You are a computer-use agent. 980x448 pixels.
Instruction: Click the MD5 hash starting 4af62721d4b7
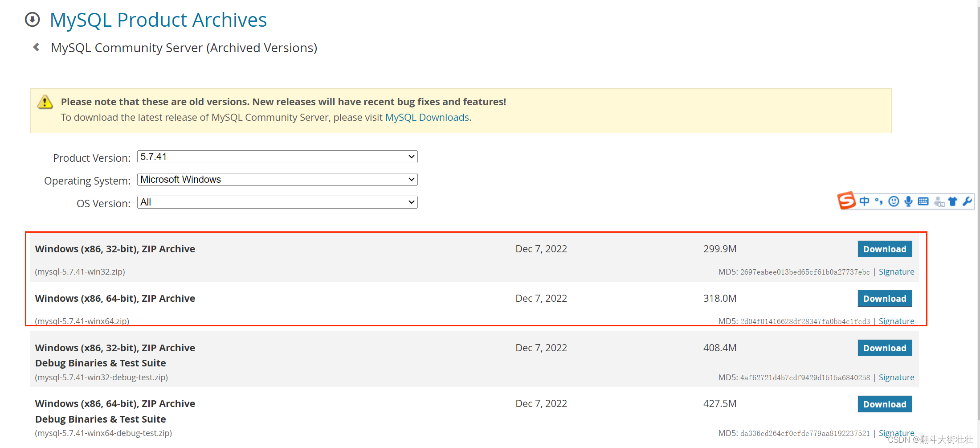tap(805, 378)
